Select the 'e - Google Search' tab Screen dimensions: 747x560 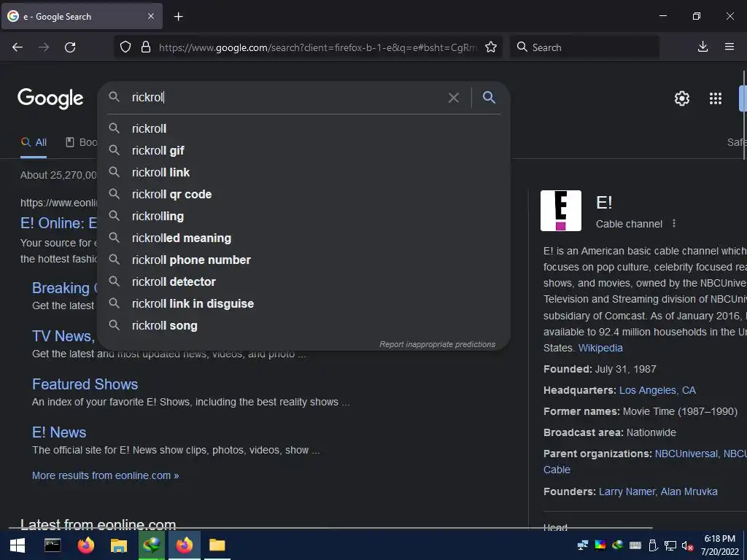click(82, 16)
